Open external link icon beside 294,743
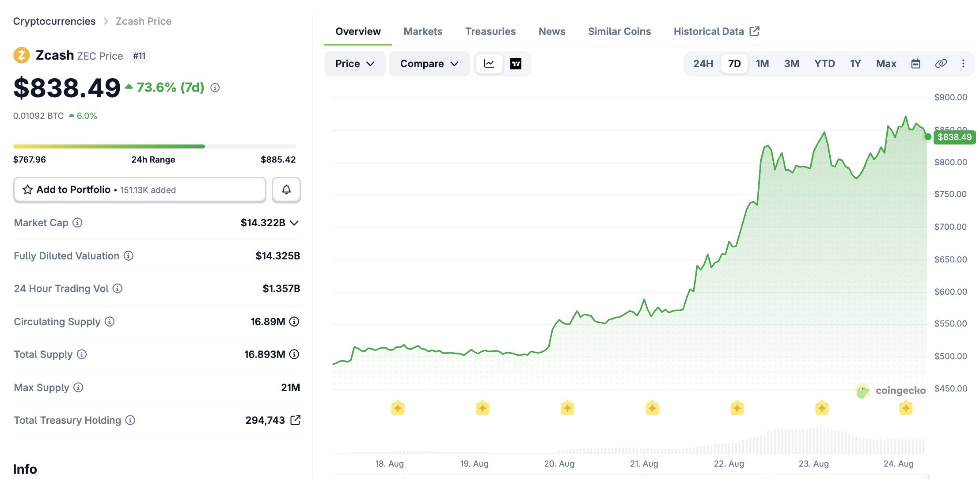 tap(295, 420)
